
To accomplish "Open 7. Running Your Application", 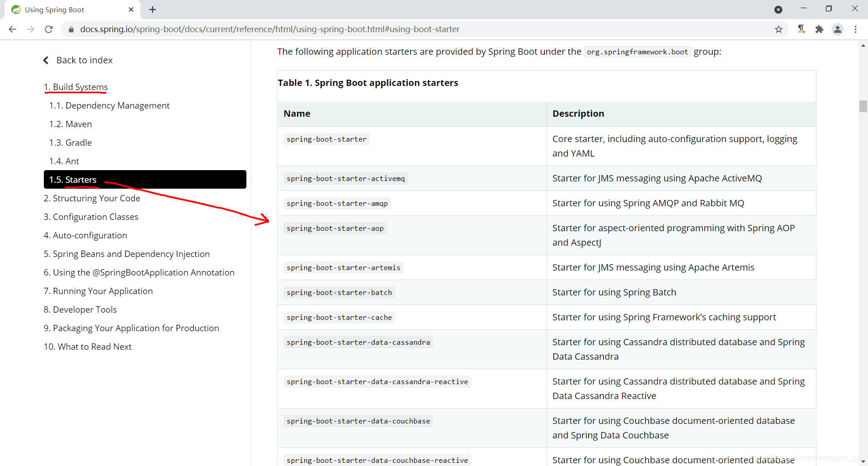I will click(98, 291).
